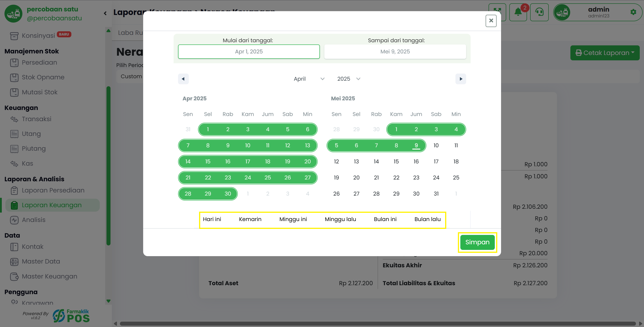Click the Persediaan box icon
This screenshot has height=327, width=644.
coord(14,62)
